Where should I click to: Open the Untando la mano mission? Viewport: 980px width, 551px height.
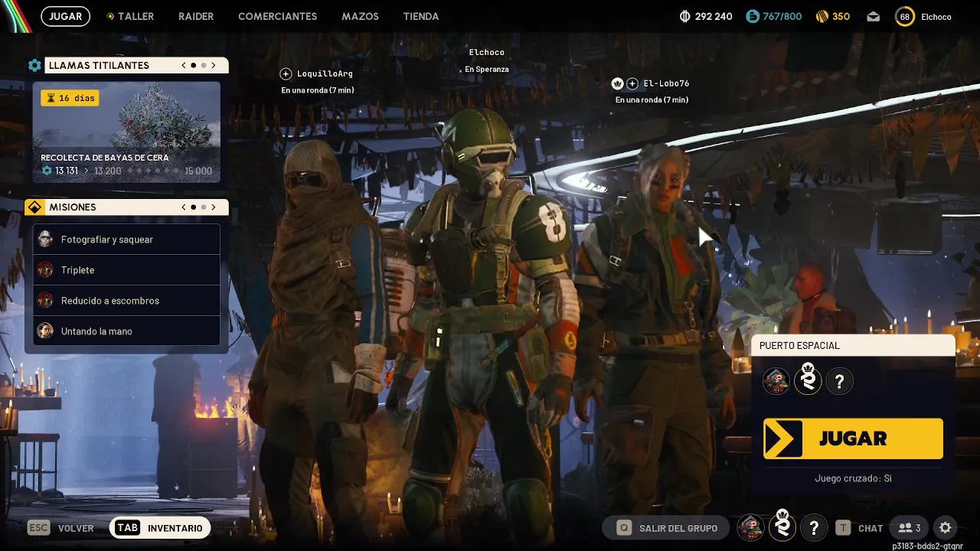[126, 331]
